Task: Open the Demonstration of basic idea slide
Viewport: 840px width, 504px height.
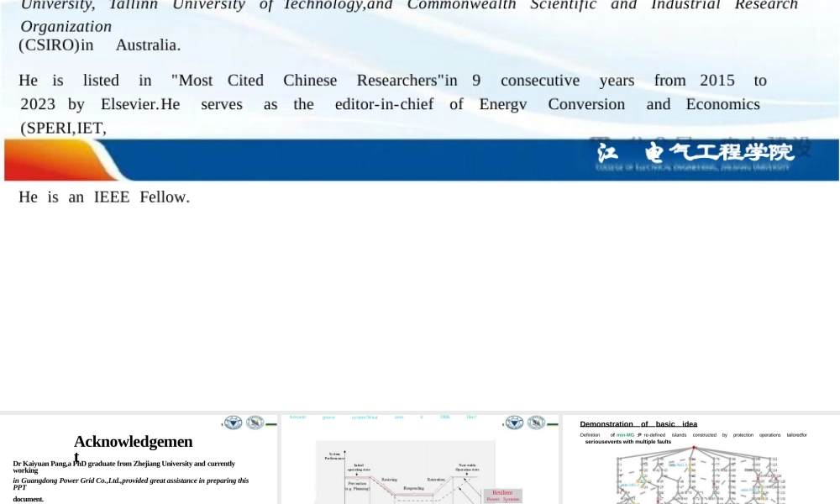Action: tap(701, 459)
